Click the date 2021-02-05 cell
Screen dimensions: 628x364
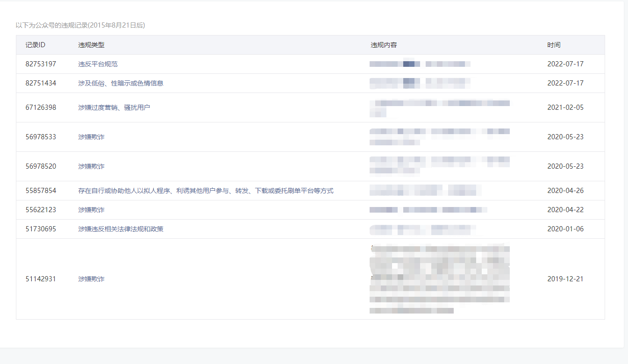[x=565, y=107]
